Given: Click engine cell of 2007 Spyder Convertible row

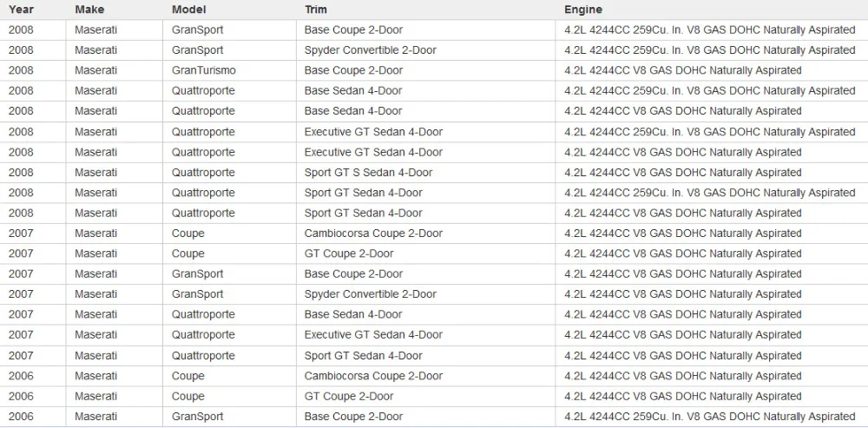Looking at the screenshot, I should click(682, 294).
